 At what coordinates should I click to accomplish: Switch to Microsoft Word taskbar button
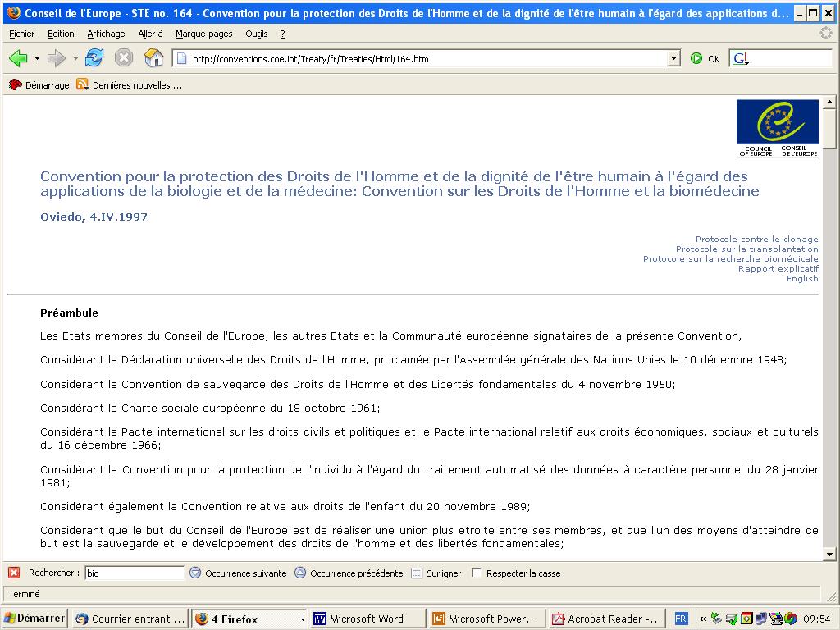click(x=367, y=619)
